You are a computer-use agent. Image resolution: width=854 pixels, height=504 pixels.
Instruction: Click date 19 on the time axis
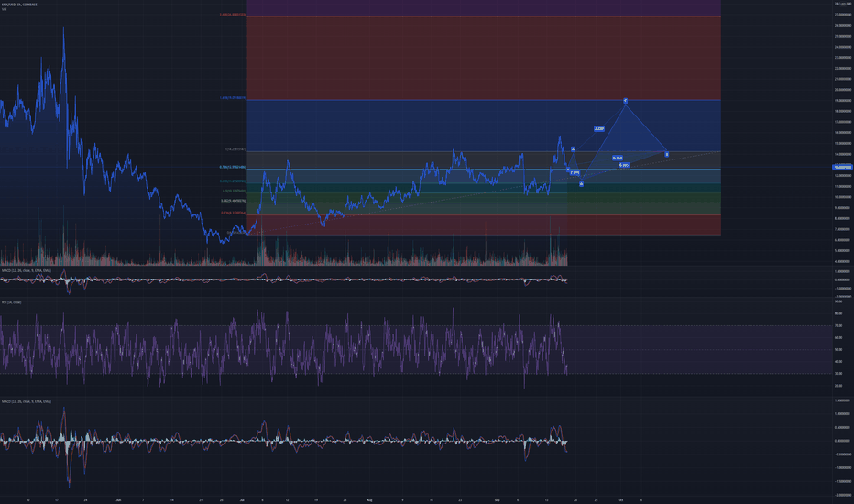click(x=316, y=499)
